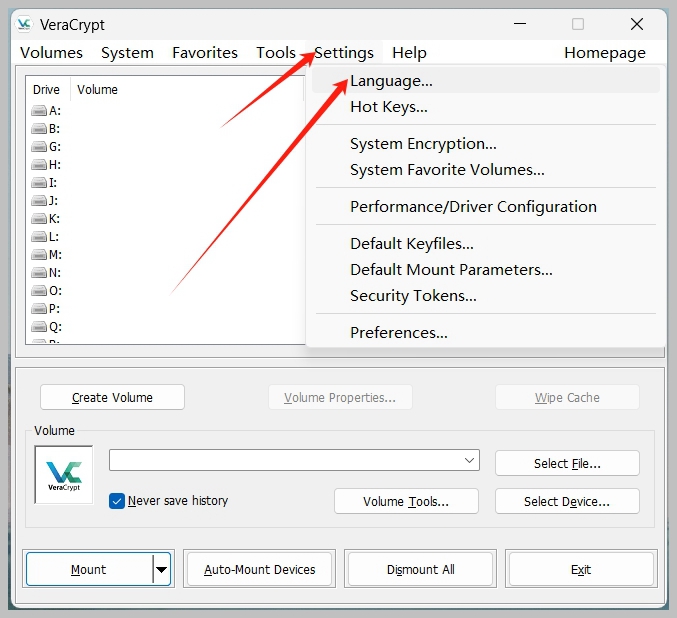Select drive A: icon in the list
The width and height of the screenshot is (677, 618).
coord(39,111)
